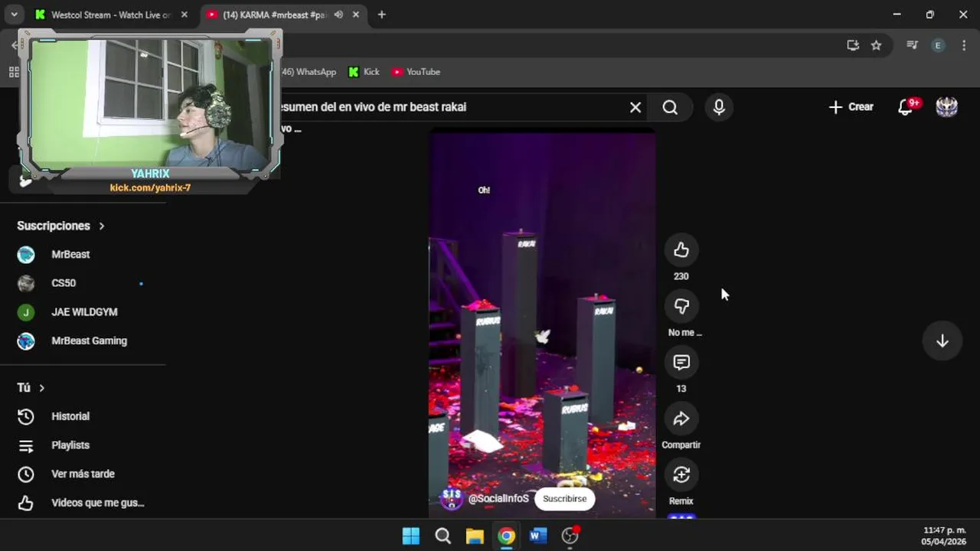This screenshot has height=551, width=980.
Task: Click into the YouTube search field
Action: [x=452, y=107]
